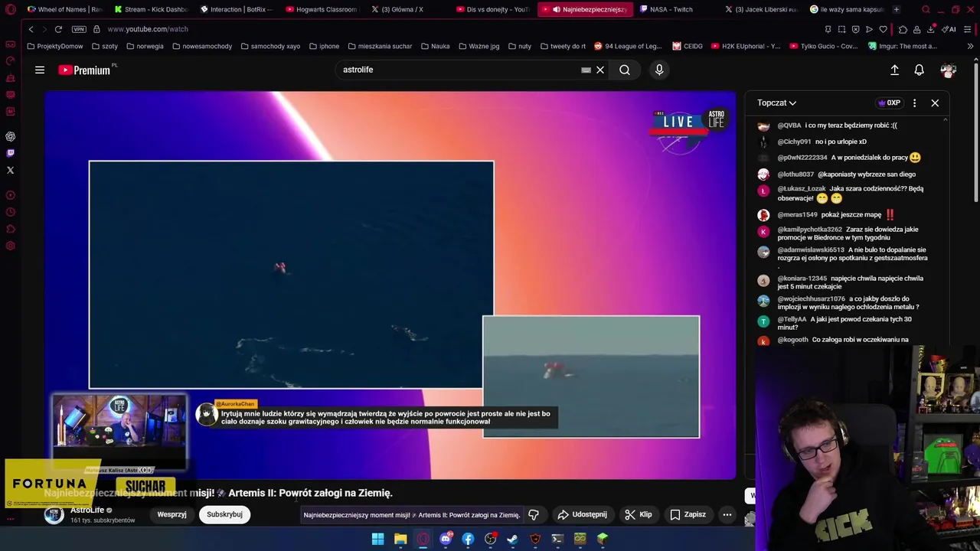Switch to the Interaction | BotRix tab
This screenshot has width=980, height=551.
coord(237,9)
